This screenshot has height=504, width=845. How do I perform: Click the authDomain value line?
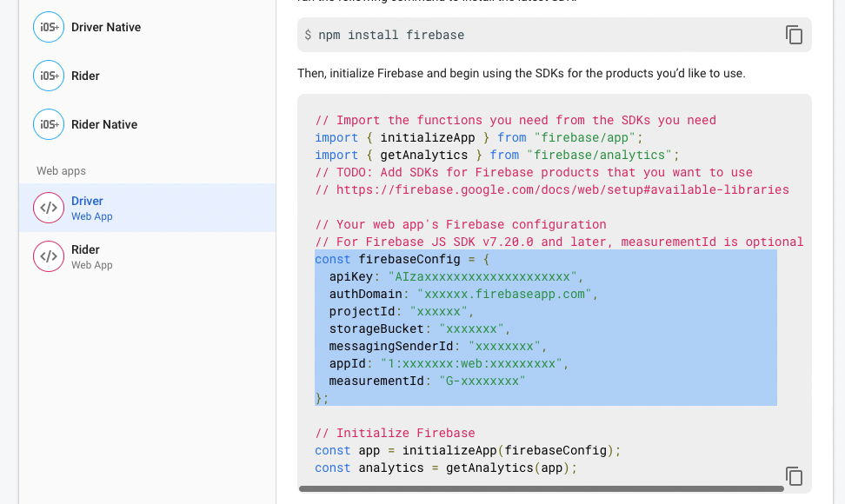coord(463,294)
